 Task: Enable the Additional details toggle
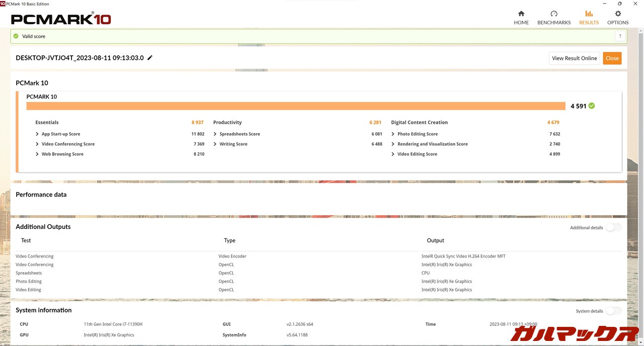point(613,228)
